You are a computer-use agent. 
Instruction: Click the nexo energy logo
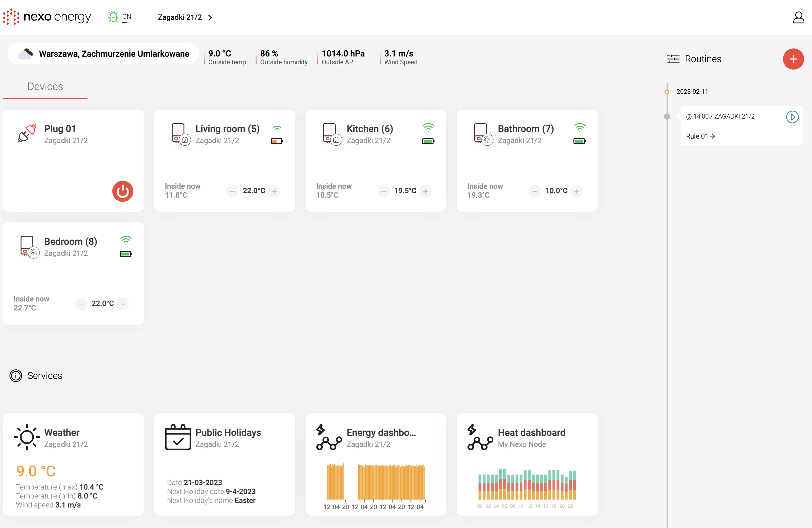click(x=47, y=17)
